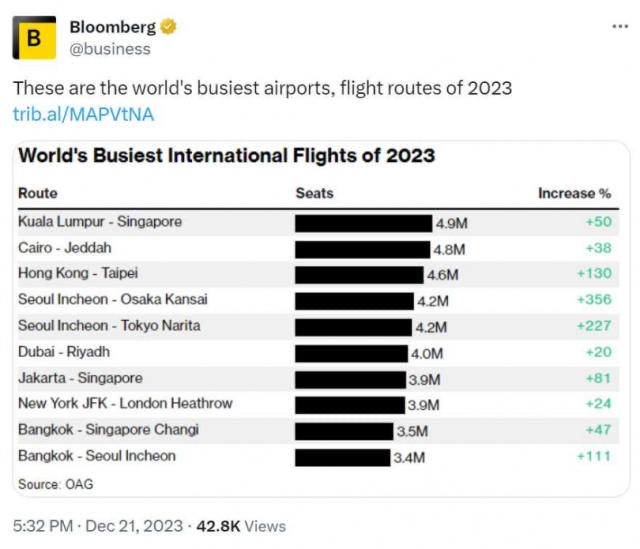640x549 pixels.
Task: Click the Seats column header
Action: click(314, 193)
